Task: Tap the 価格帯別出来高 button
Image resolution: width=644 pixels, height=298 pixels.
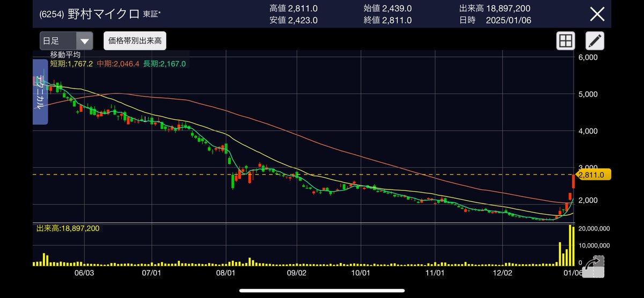Action: tap(135, 41)
